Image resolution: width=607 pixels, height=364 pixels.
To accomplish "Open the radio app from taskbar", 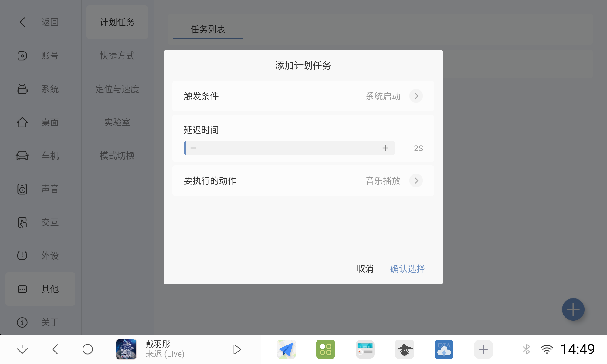I will [x=365, y=349].
